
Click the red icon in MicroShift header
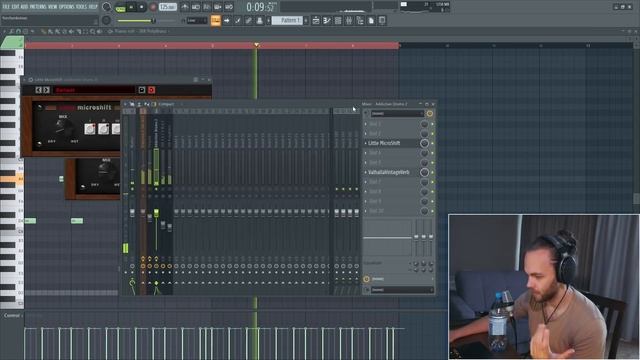(x=151, y=90)
